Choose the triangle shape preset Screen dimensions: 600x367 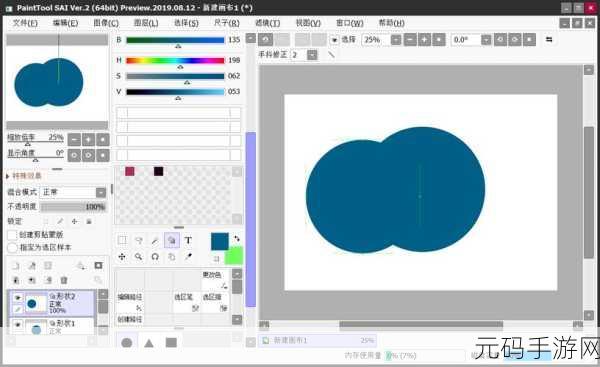(149, 343)
